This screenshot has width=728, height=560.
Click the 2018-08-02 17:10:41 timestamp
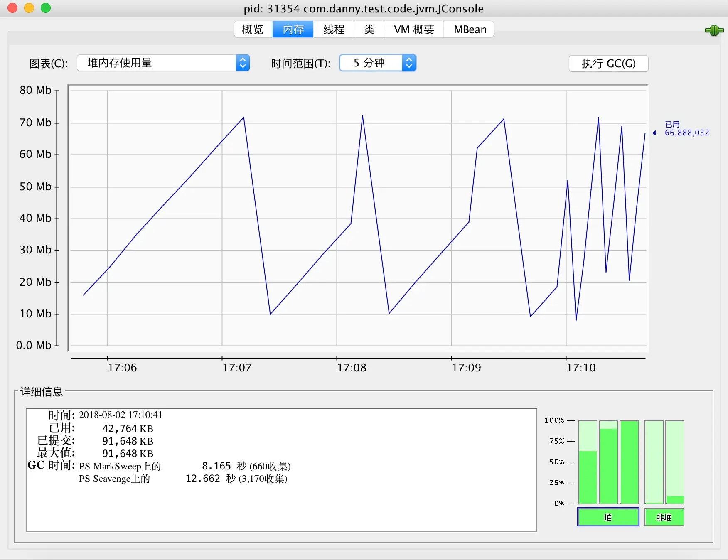click(x=121, y=415)
